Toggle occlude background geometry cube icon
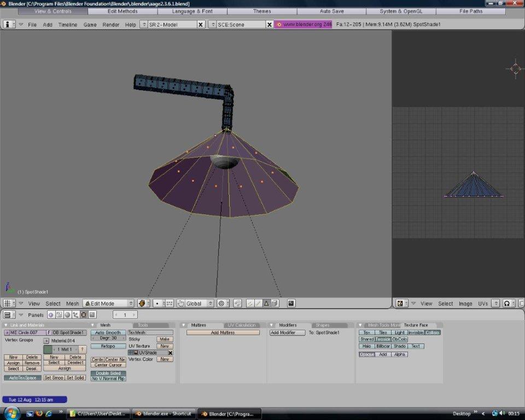525x420 pixels. point(275,304)
